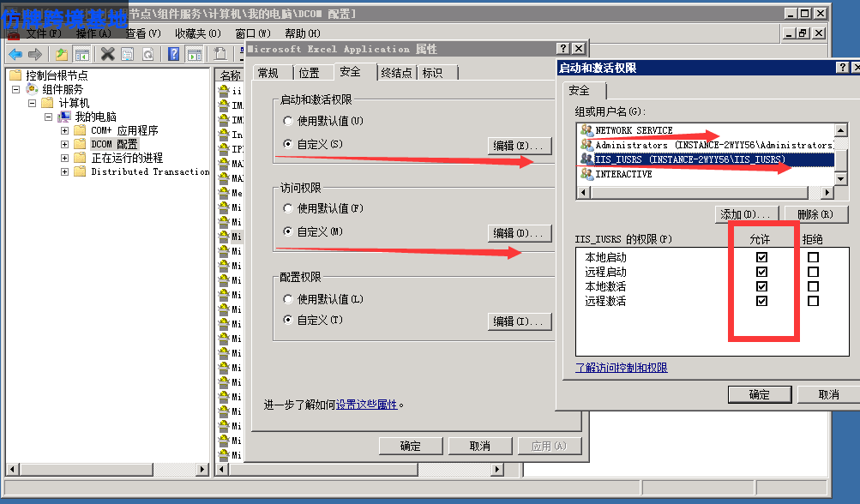Select the 我的电脑 computer icon

coord(64,117)
